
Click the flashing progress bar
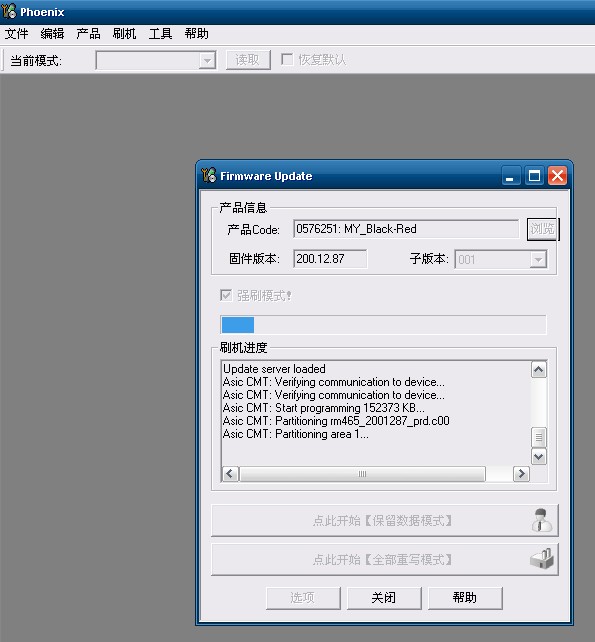(383, 325)
